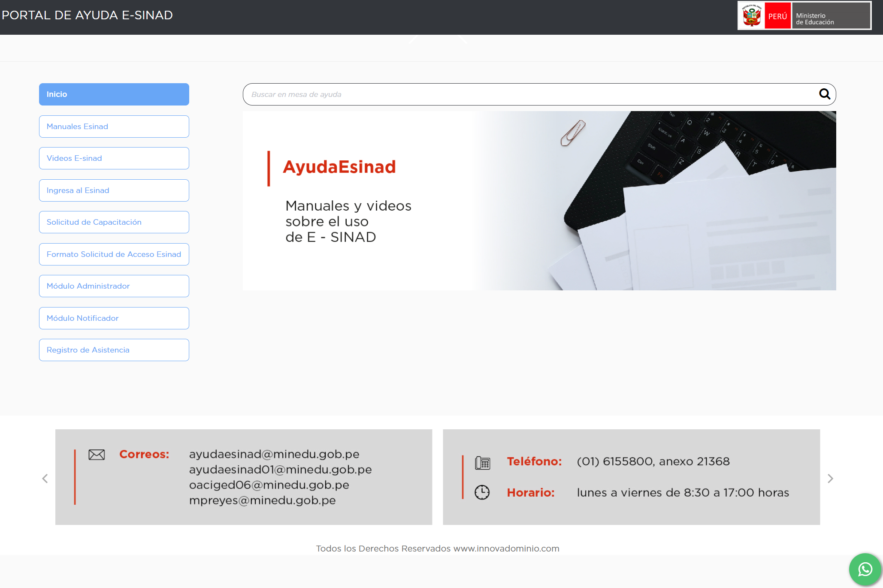Open the WhatsApp chat icon

point(865,569)
